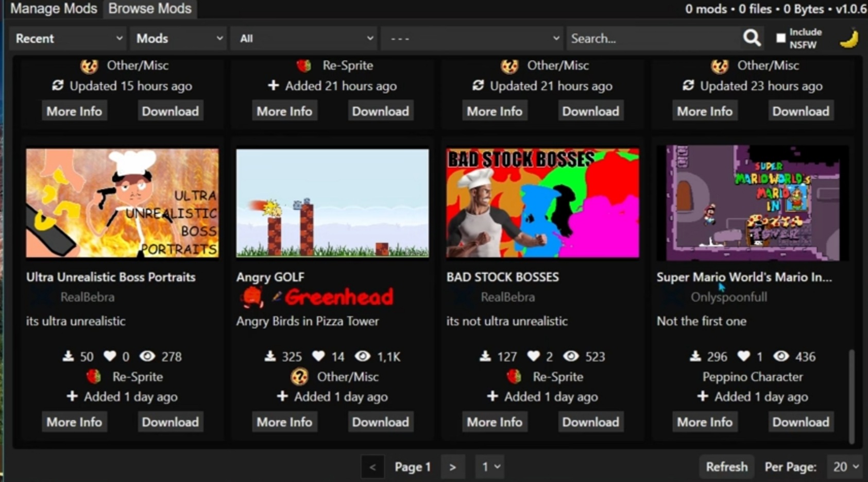Screen dimensions: 868x482
Task: Select the Browse Mods tab
Action: pyautogui.click(x=150, y=8)
